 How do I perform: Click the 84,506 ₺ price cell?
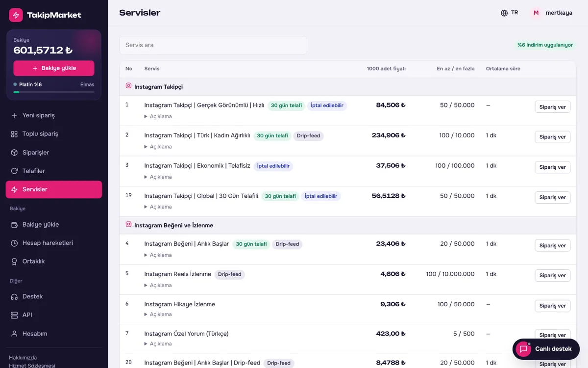pyautogui.click(x=391, y=105)
